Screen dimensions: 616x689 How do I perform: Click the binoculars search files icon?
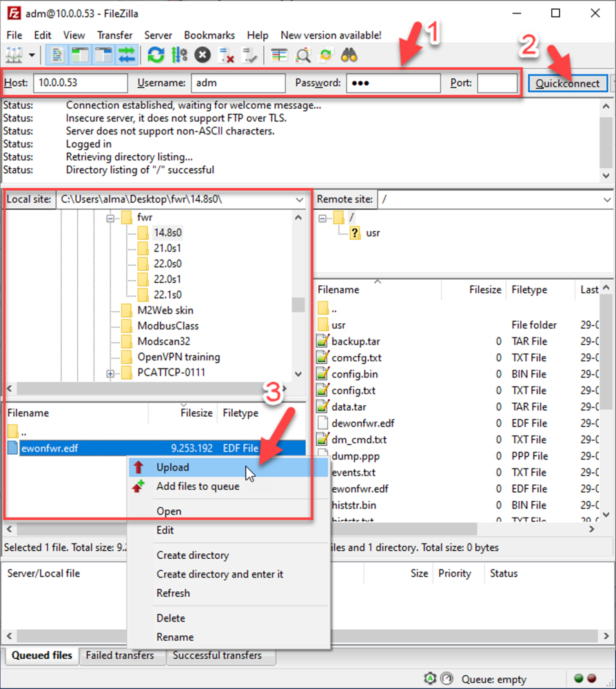(x=349, y=54)
